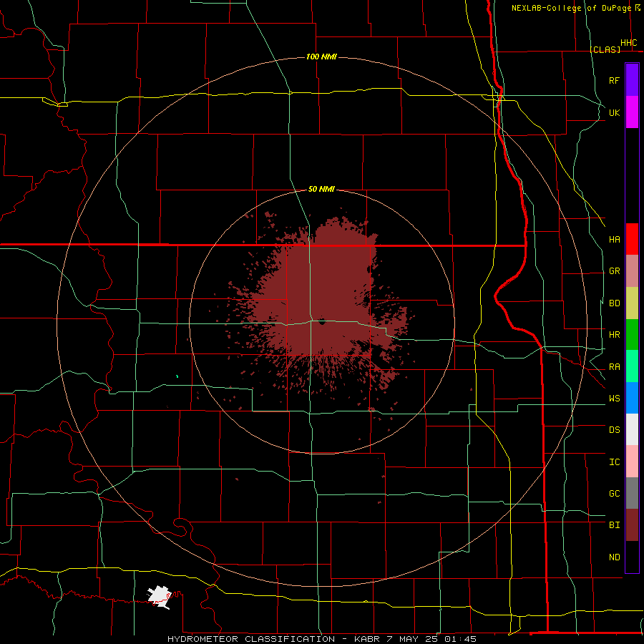Click the HA legend label
The width and height of the screenshot is (644, 644).
tap(614, 239)
